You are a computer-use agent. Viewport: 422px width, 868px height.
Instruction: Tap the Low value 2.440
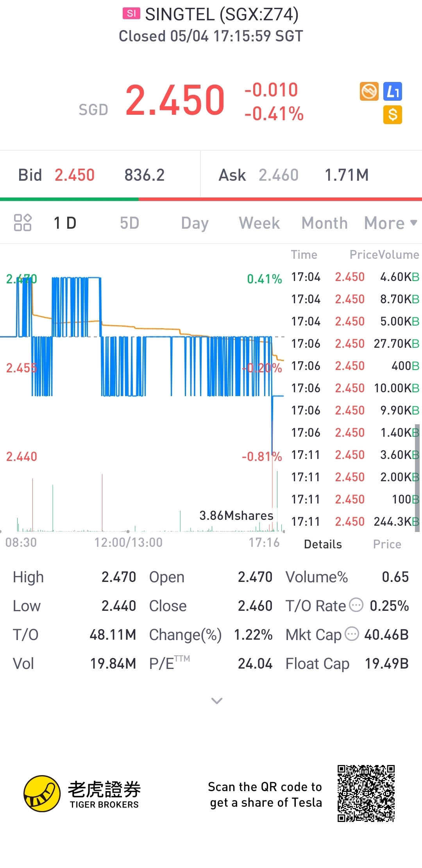(x=119, y=606)
